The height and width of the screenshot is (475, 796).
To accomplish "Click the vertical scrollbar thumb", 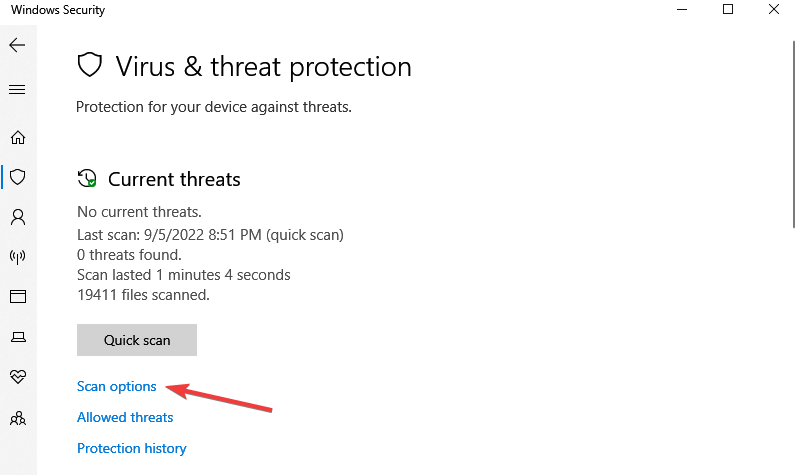I will 793,134.
